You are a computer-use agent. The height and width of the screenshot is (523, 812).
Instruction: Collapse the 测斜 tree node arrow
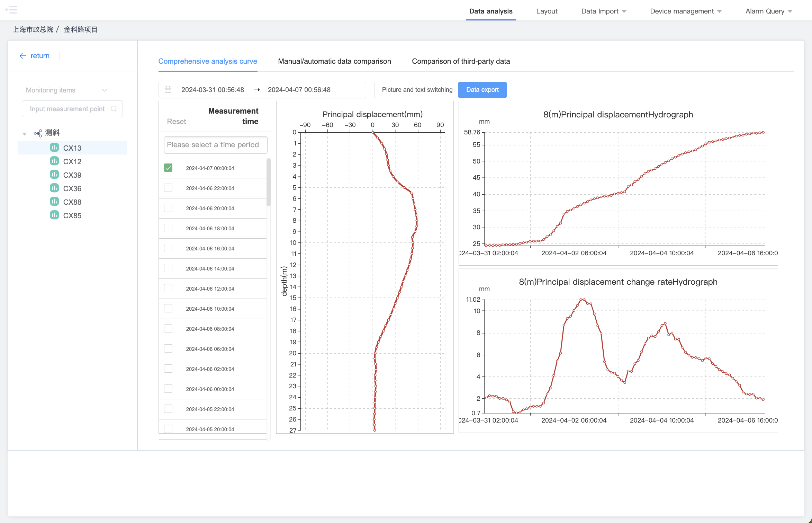[x=25, y=134]
